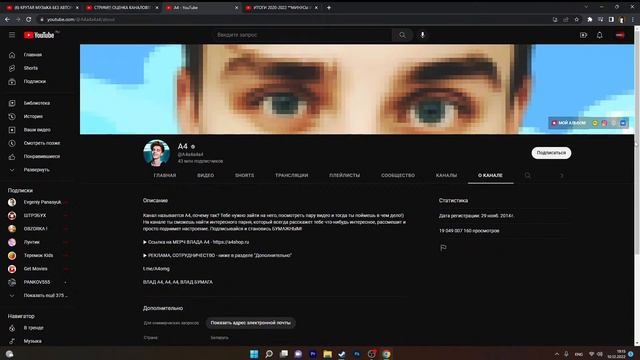Open the t.me/A4omg link

pyautogui.click(x=156, y=269)
